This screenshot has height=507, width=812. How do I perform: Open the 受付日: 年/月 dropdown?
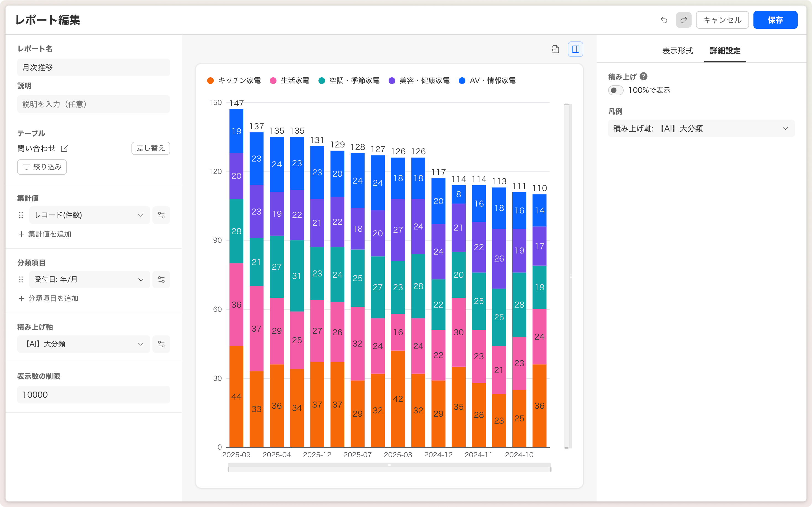tap(89, 280)
